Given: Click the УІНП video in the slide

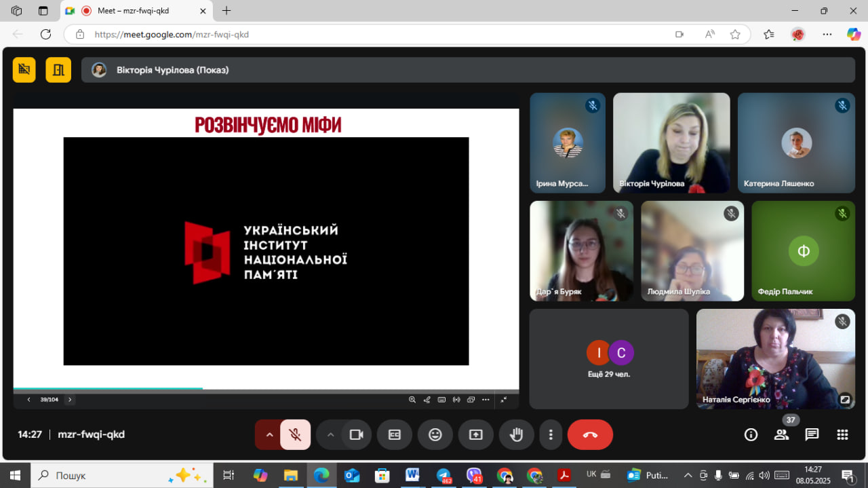Looking at the screenshot, I should pyautogui.click(x=266, y=251).
